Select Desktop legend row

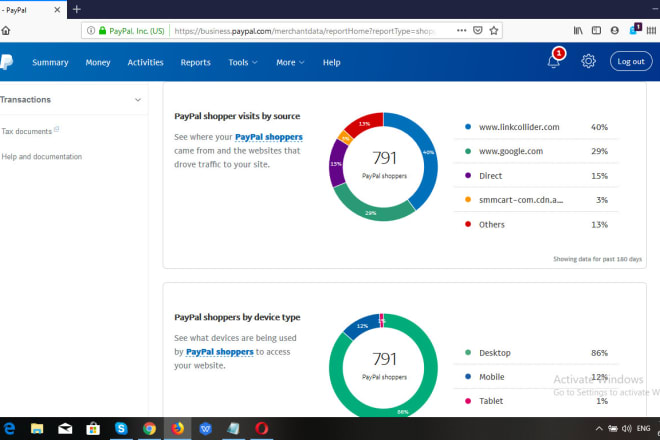tap(536, 353)
